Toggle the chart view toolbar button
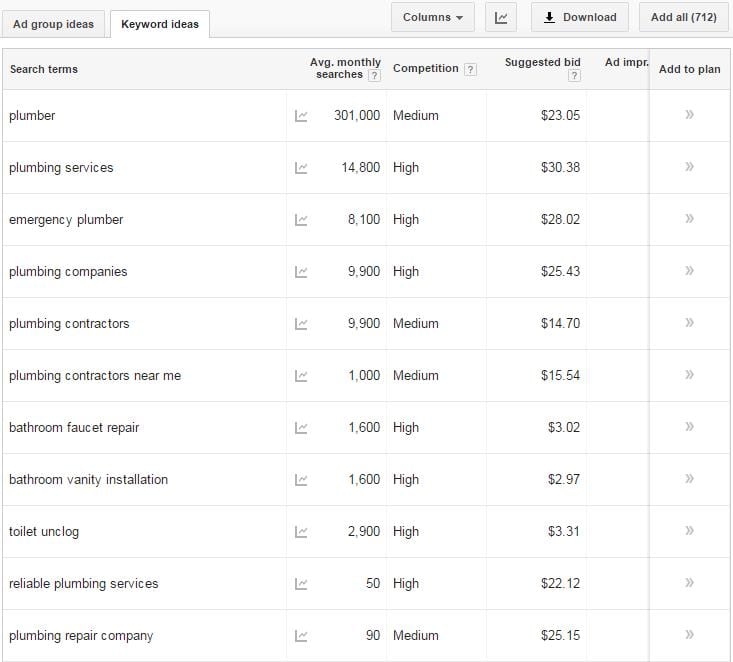Viewport: 733px width, 662px height. [x=501, y=18]
